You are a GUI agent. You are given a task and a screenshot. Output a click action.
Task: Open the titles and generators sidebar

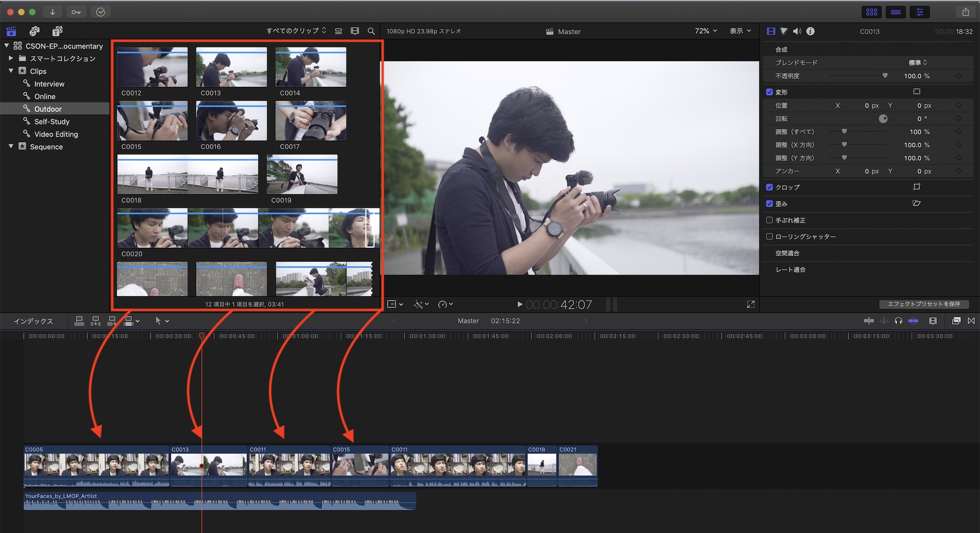[x=57, y=31]
